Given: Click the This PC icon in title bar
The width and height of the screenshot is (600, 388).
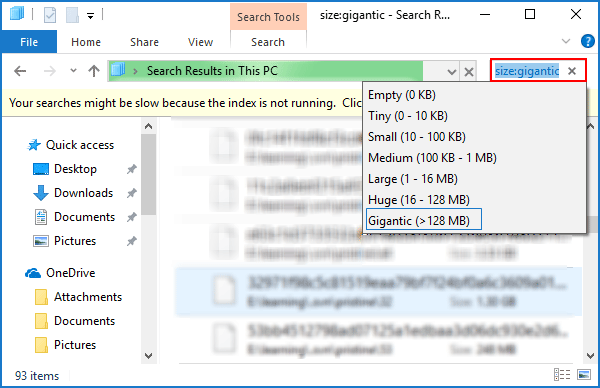Looking at the screenshot, I should 17,14.
